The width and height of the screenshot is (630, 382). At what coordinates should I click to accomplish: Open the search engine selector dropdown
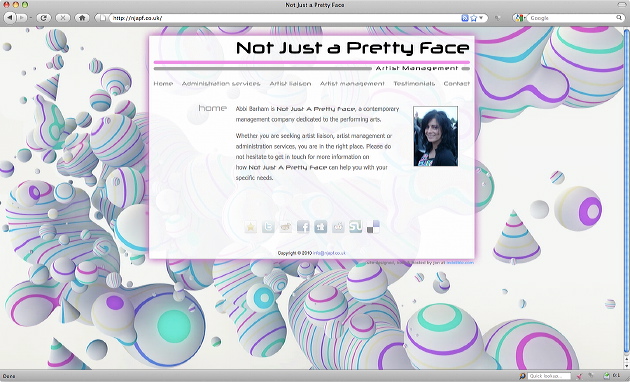coord(520,18)
